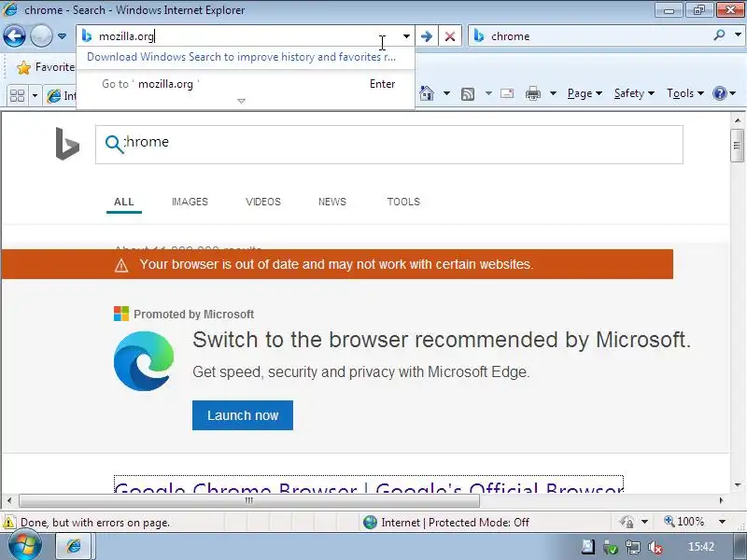Click the Bing icon in toolbar search box
This screenshot has width=747, height=560.
[479, 36]
